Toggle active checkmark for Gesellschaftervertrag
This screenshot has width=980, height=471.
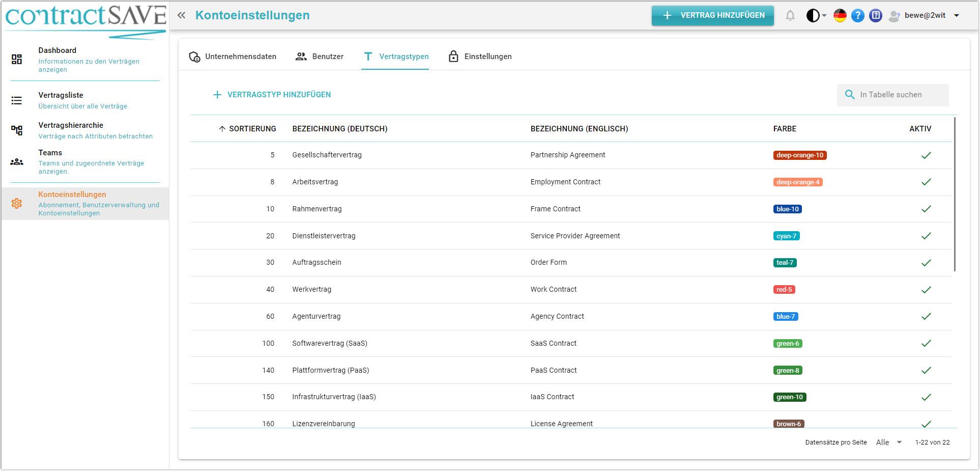coord(926,155)
